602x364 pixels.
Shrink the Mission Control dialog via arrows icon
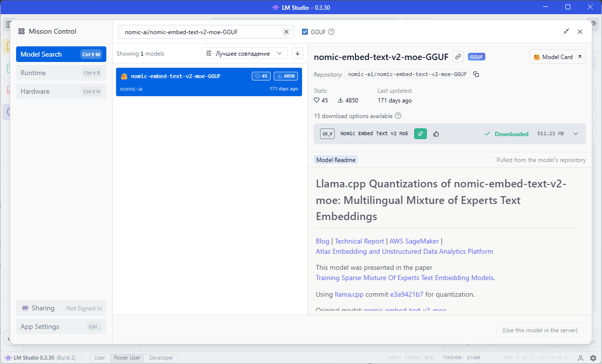tap(566, 32)
